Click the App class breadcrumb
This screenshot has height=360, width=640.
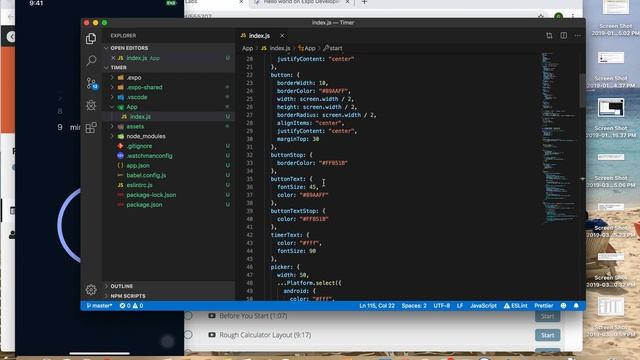click(x=307, y=48)
